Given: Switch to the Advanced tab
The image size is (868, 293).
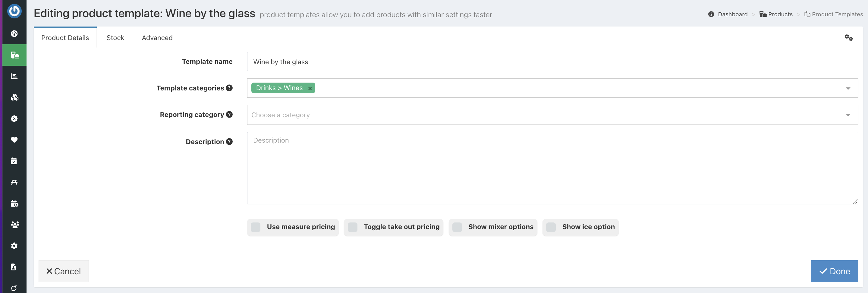Looking at the screenshot, I should (x=157, y=38).
